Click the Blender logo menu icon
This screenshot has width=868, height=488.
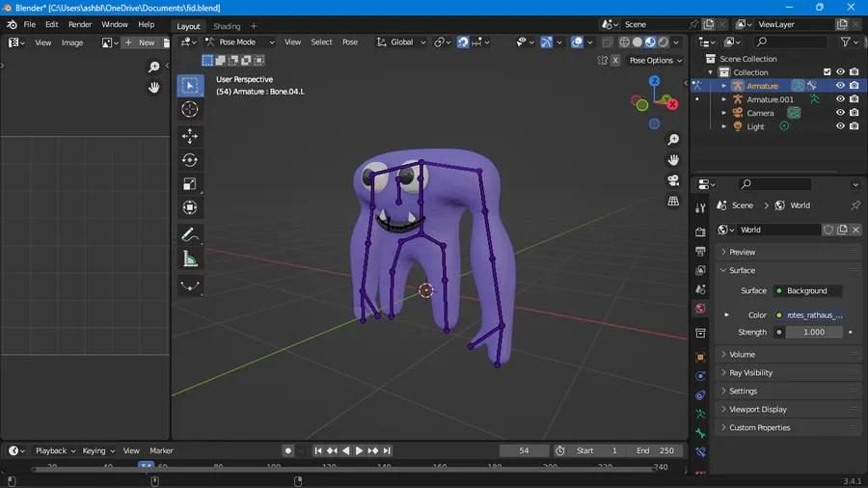coord(12,24)
